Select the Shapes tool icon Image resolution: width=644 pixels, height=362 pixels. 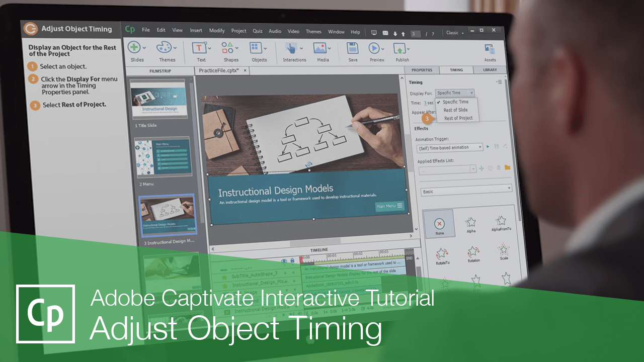click(x=226, y=49)
